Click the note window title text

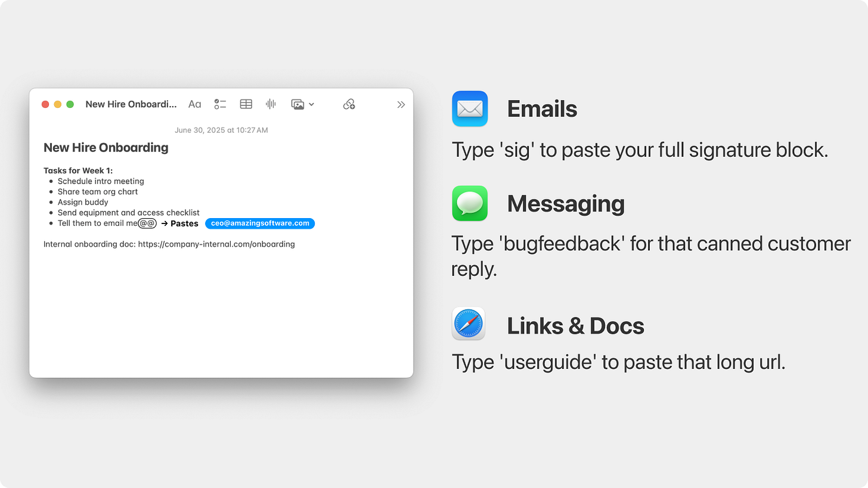[x=131, y=104]
